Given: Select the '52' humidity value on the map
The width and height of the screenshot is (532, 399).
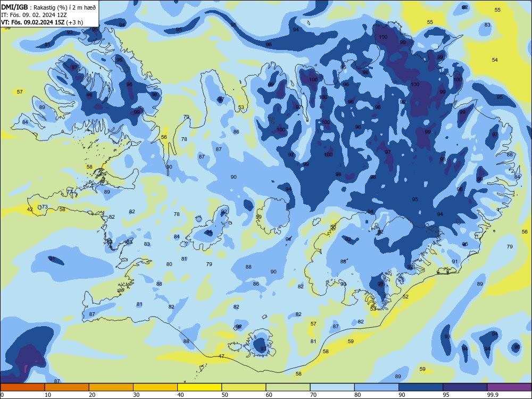Looking at the screenshot, I should [405, 296].
